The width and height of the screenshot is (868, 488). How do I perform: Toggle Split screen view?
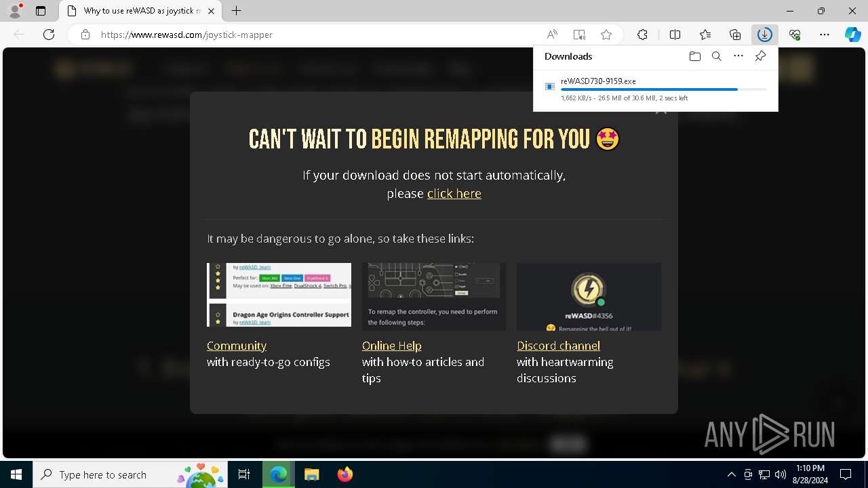[x=675, y=35]
